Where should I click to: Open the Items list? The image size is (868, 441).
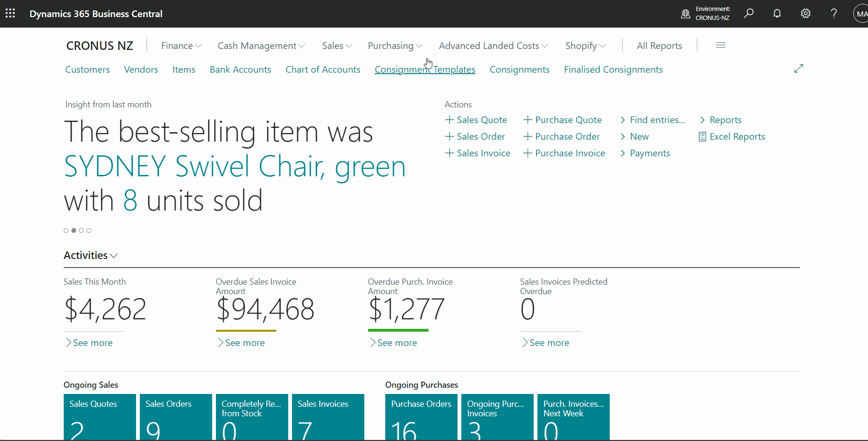[x=184, y=69]
